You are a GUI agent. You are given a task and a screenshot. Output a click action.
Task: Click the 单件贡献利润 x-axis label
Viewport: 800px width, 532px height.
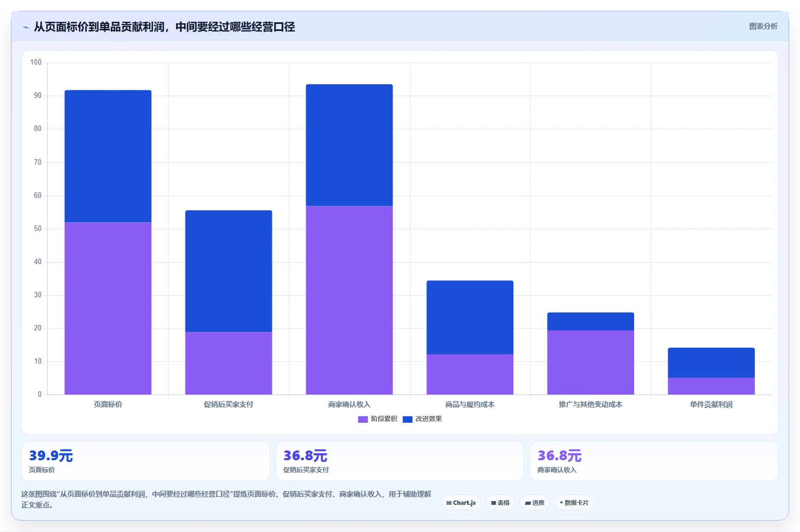(x=711, y=404)
